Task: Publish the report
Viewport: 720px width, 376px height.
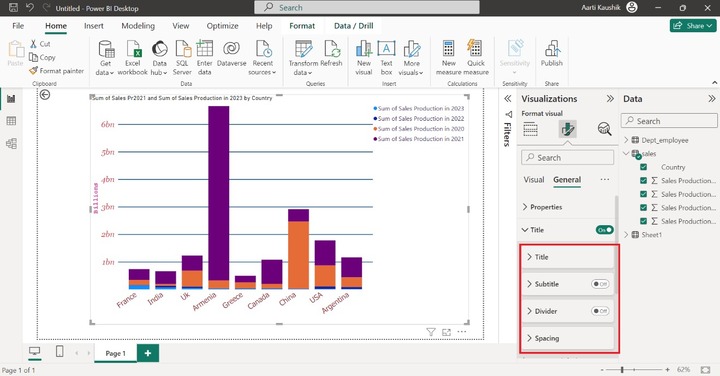Action: click(551, 54)
